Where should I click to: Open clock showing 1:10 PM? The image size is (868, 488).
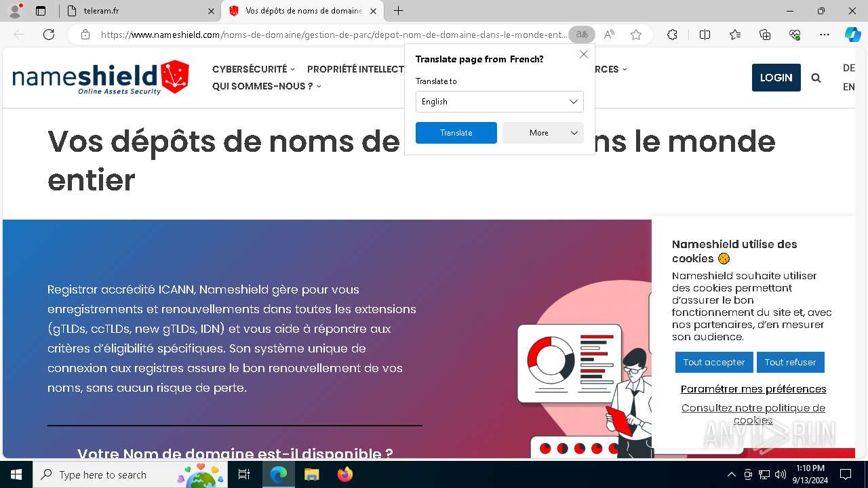(810, 474)
